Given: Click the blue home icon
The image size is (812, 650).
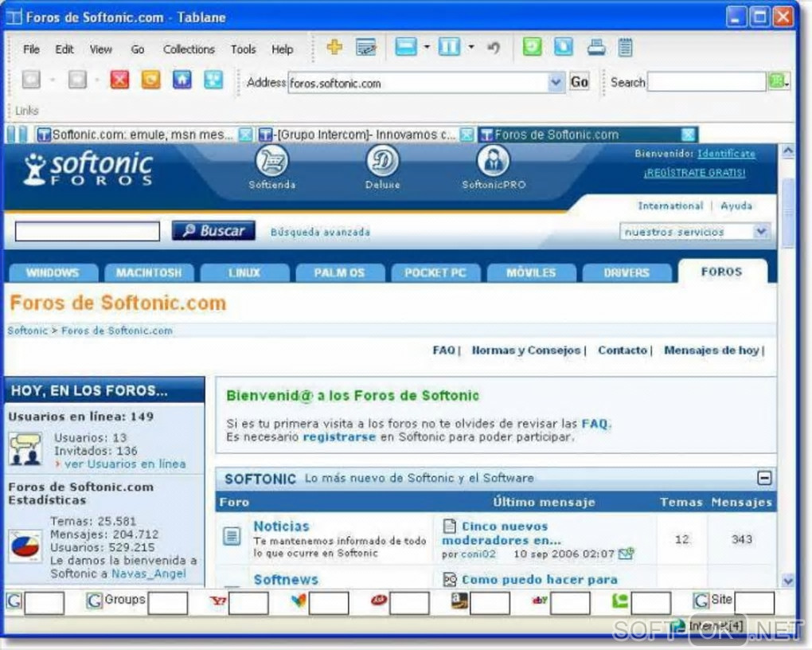Looking at the screenshot, I should click(x=182, y=80).
